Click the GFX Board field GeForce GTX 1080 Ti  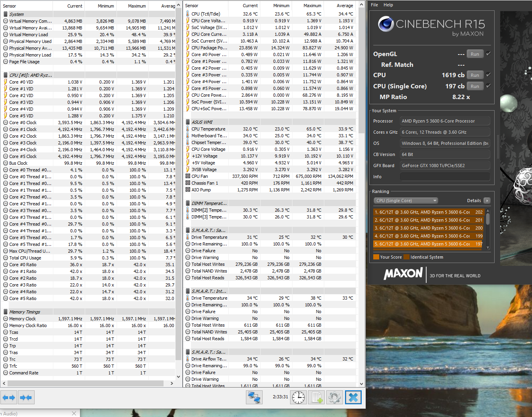(445, 166)
